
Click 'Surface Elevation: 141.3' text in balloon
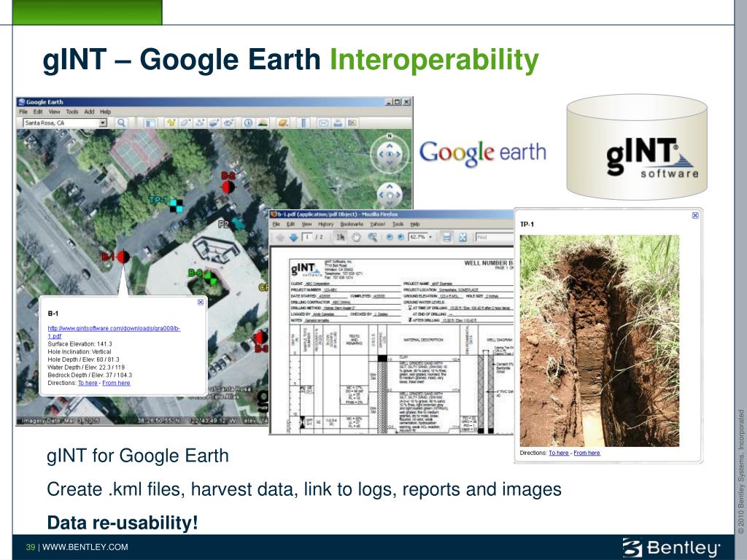pos(80,344)
